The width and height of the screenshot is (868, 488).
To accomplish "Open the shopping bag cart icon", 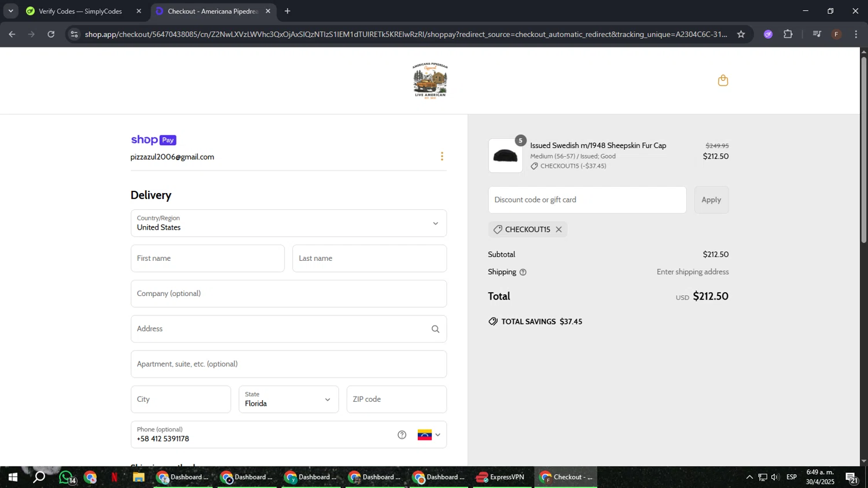I will pos(723,80).
